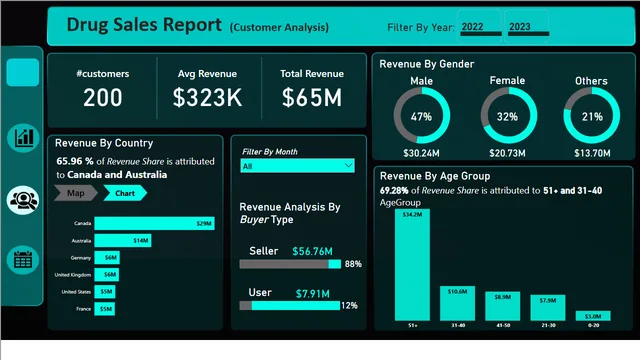Click the Canada country axis label
This screenshot has width=640, height=360.
[x=82, y=223]
